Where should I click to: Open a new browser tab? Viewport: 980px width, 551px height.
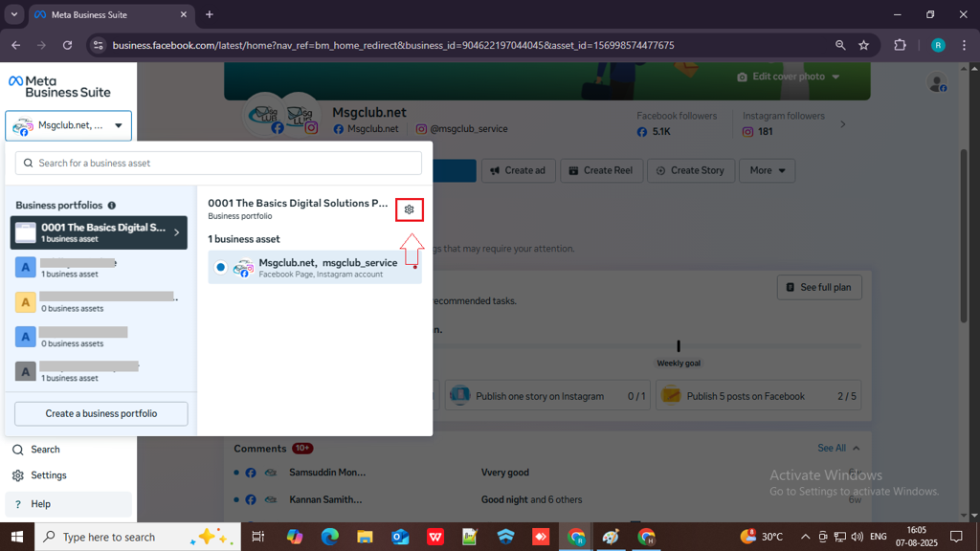pos(210,14)
